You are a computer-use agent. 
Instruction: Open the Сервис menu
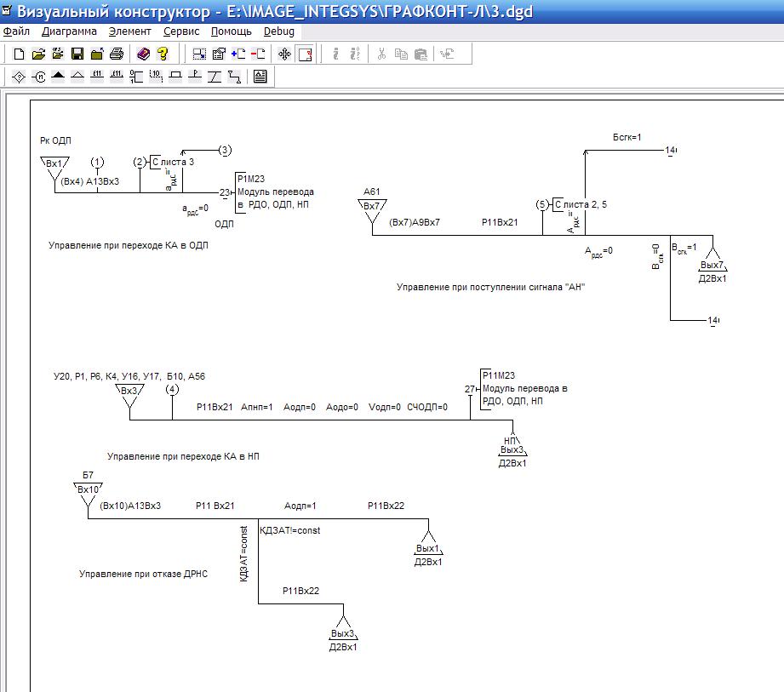(180, 31)
